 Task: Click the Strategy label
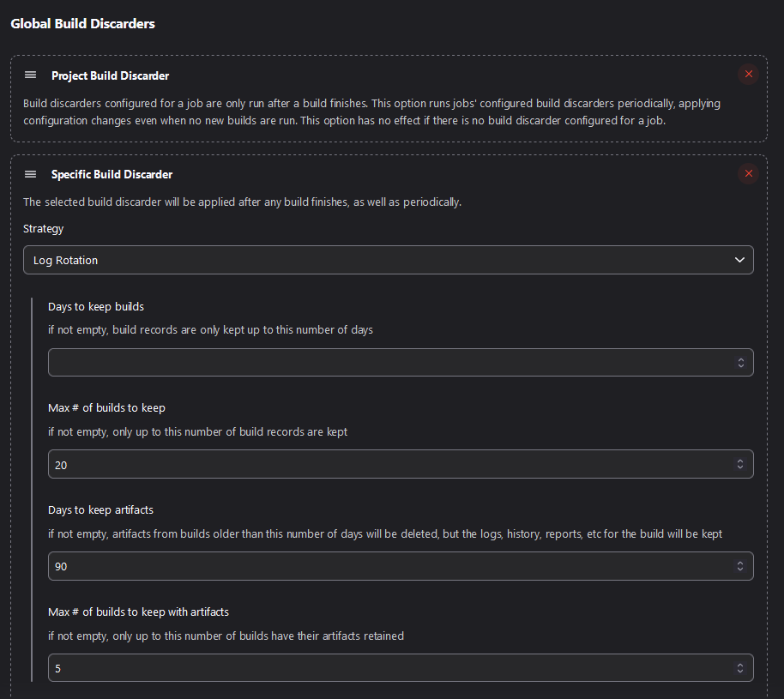pyautogui.click(x=43, y=228)
